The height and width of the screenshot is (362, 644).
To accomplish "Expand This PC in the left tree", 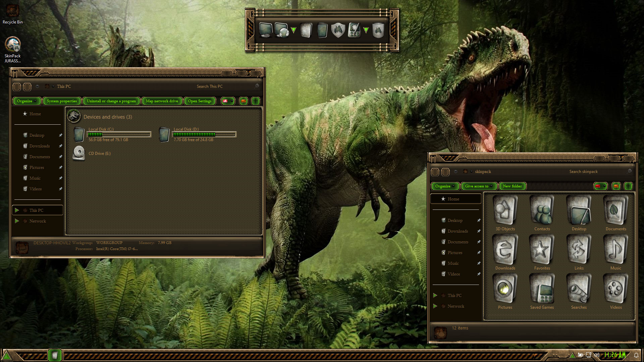I will [17, 210].
